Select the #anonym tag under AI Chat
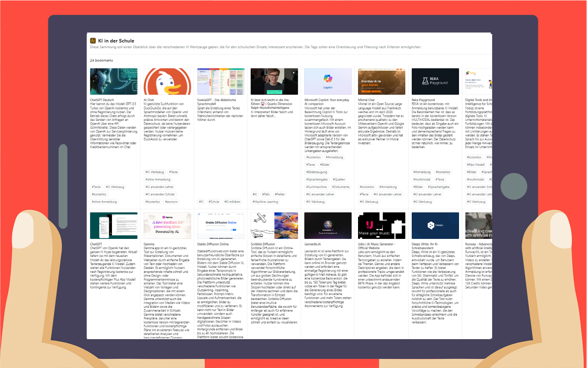 172,202
